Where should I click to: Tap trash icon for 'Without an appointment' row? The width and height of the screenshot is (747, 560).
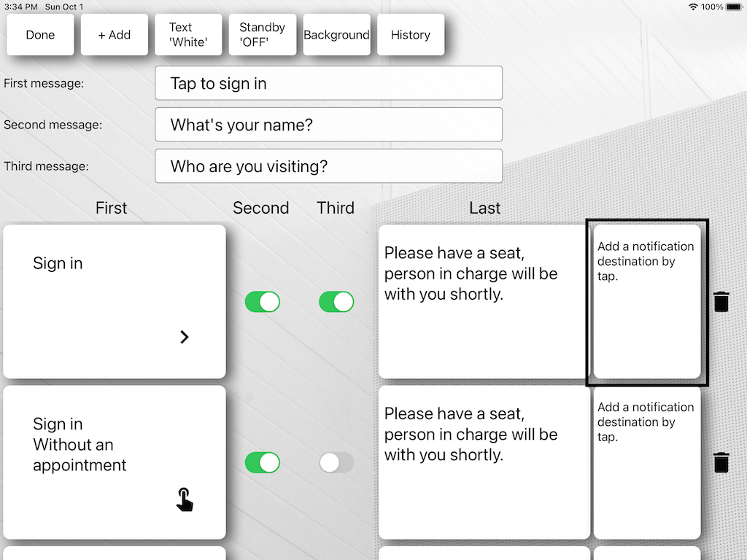(x=721, y=462)
